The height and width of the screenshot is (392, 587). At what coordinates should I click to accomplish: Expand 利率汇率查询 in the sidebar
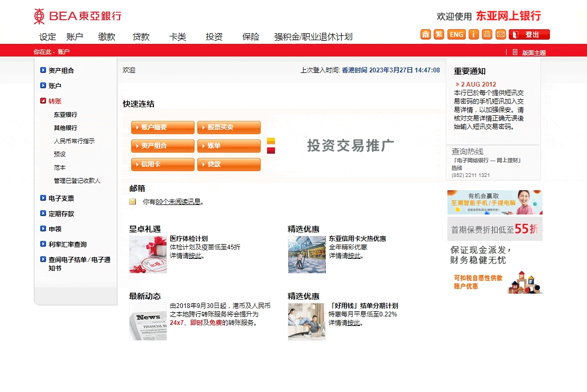(x=63, y=244)
